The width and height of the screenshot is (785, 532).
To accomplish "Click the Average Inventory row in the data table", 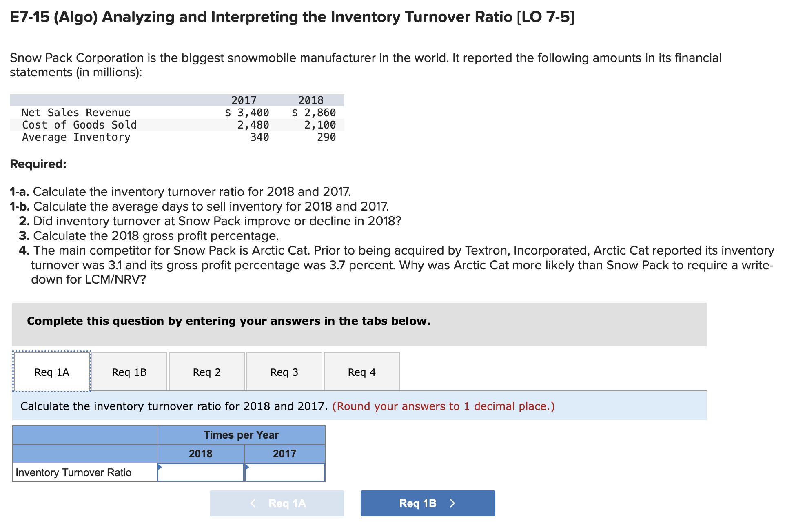I will point(76,137).
